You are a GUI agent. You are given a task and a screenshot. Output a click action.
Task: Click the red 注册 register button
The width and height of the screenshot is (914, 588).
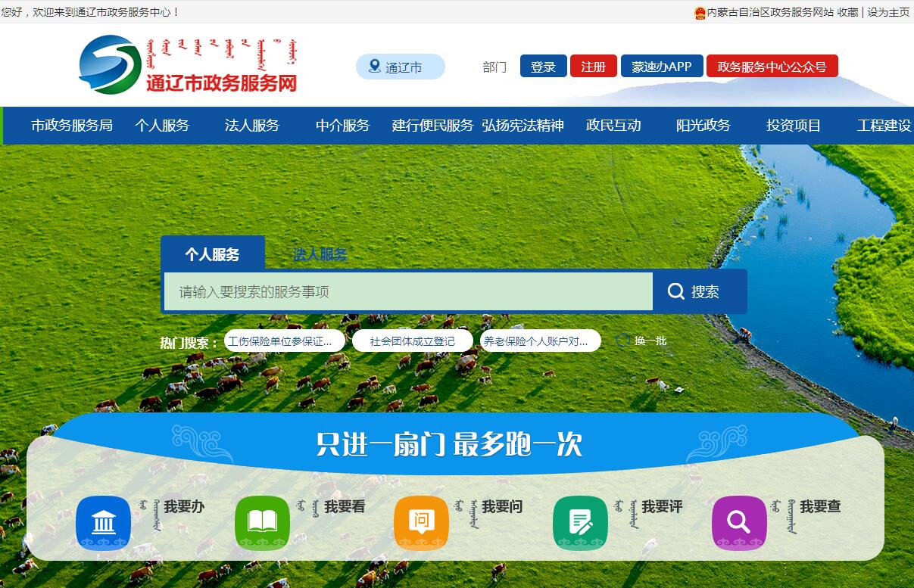pyautogui.click(x=593, y=67)
